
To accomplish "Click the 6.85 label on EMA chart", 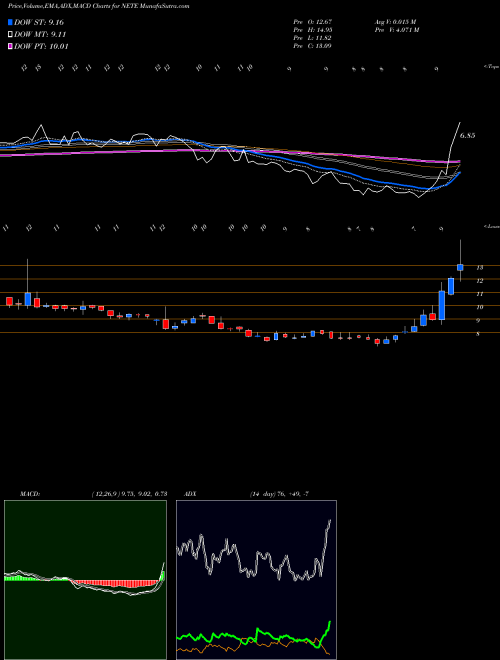I will pyautogui.click(x=468, y=136).
